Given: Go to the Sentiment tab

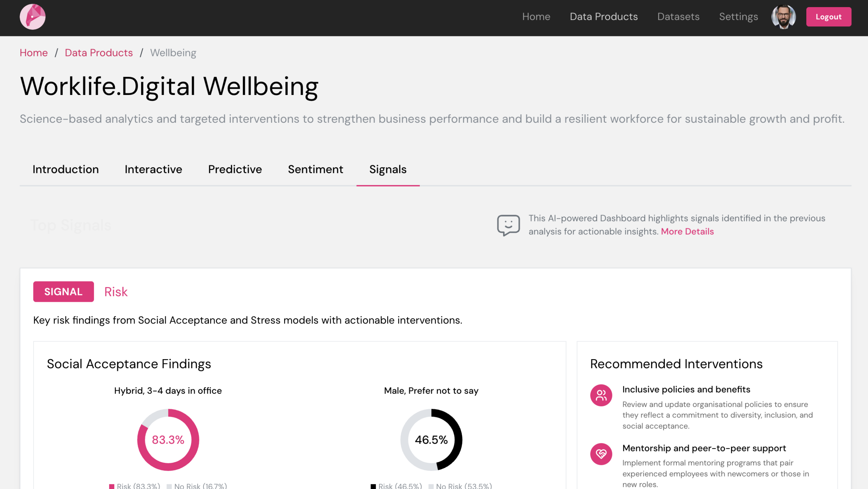Looking at the screenshot, I should pos(315,169).
